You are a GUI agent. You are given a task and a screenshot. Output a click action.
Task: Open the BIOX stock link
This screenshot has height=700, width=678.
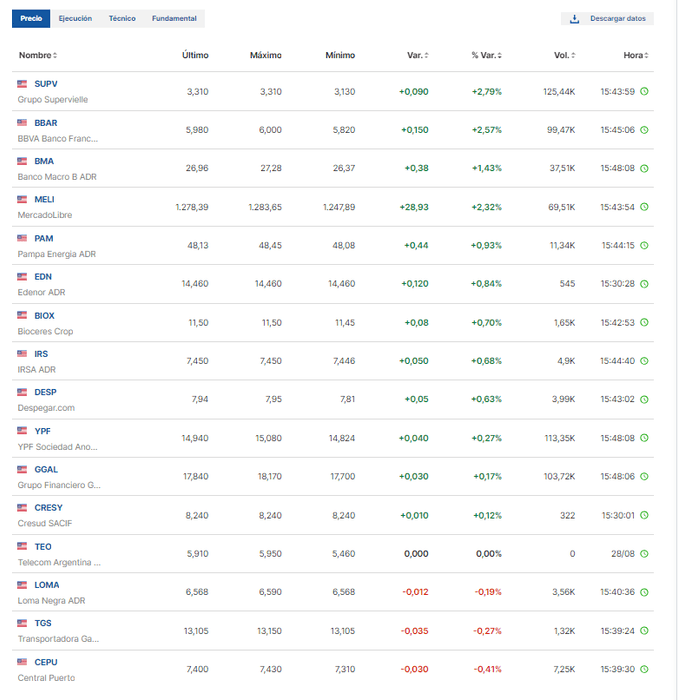click(44, 316)
